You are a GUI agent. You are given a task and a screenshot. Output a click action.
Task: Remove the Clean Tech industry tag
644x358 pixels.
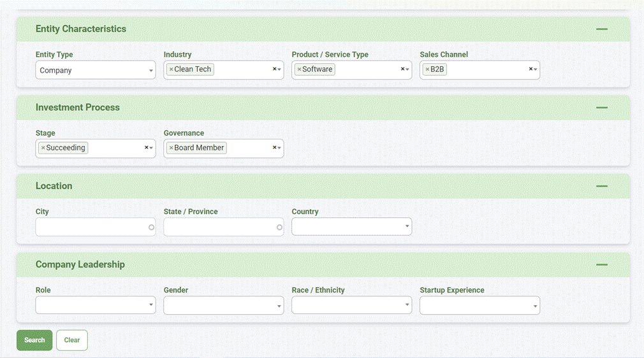[x=172, y=69]
